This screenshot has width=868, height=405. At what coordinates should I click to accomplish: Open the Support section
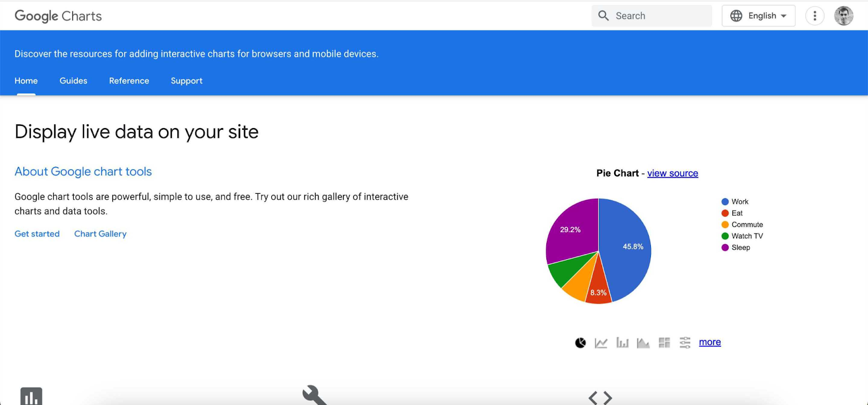(186, 80)
